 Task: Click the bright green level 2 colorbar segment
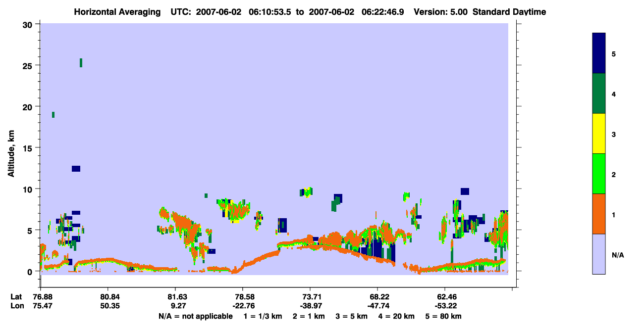click(x=599, y=174)
